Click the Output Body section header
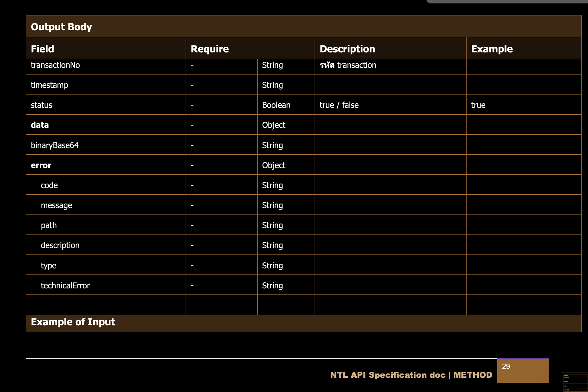Viewport: 588px width, 392px height. tap(61, 27)
